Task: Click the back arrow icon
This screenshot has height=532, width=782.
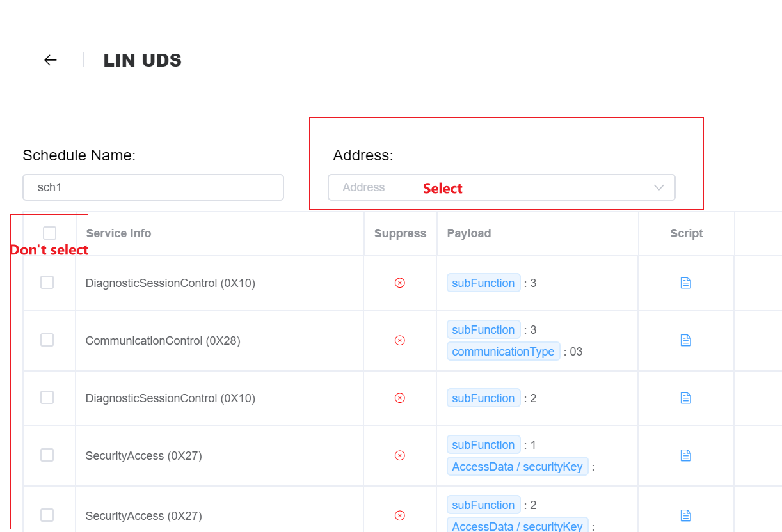Action: [x=50, y=59]
